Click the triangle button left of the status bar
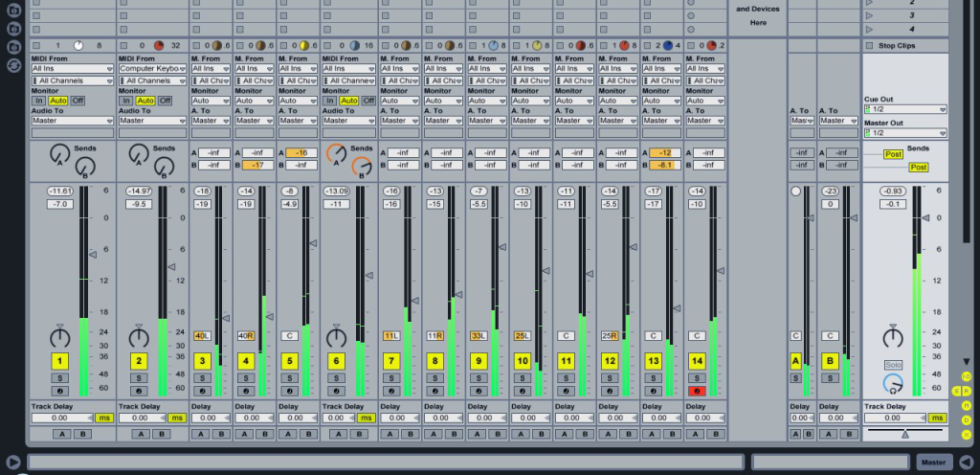 (x=12, y=463)
